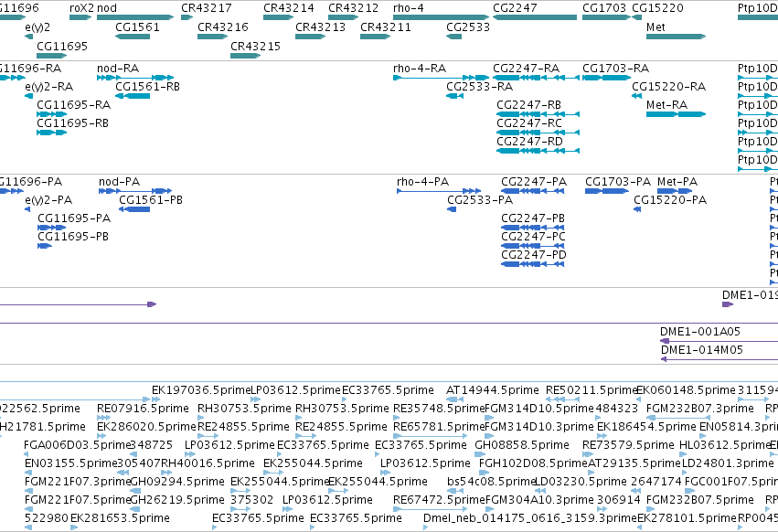This screenshot has height=532, width=778.
Task: Click the CG1703-PA protein feature
Action: pos(607,191)
